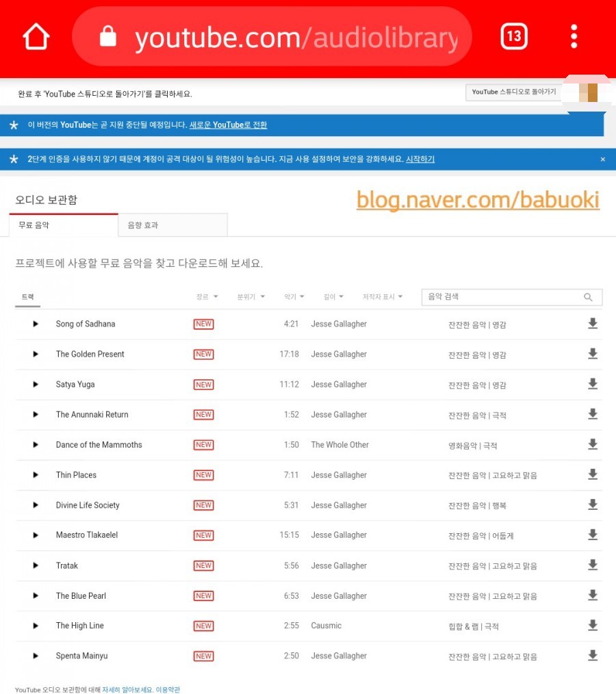The image size is (616, 694).
Task: Open the tab switcher showing 13 tabs
Action: [x=514, y=36]
